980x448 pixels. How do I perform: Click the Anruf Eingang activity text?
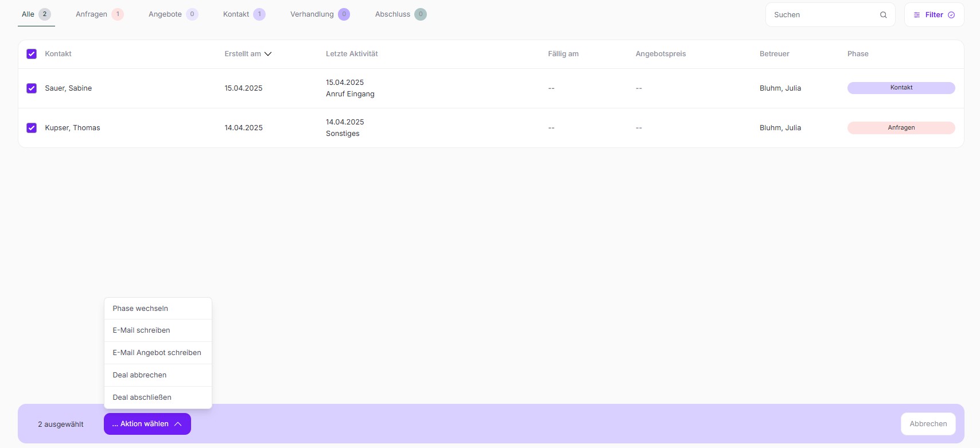click(x=350, y=94)
